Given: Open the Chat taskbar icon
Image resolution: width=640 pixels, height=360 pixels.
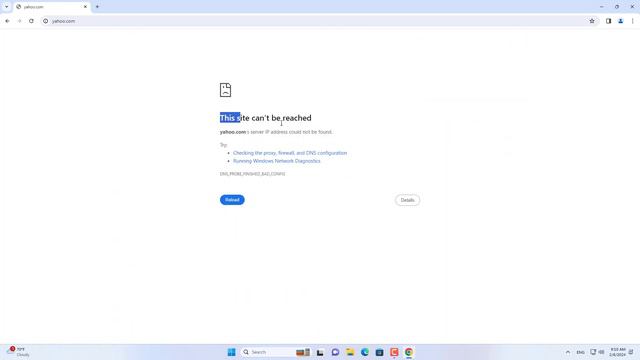Looking at the screenshot, I should 335,352.
